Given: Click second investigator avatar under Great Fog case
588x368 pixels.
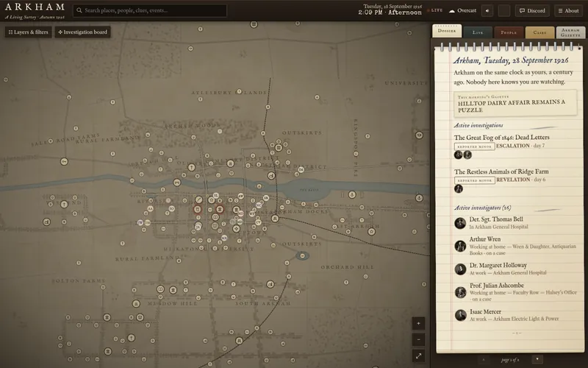Looking at the screenshot, I should point(467,155).
